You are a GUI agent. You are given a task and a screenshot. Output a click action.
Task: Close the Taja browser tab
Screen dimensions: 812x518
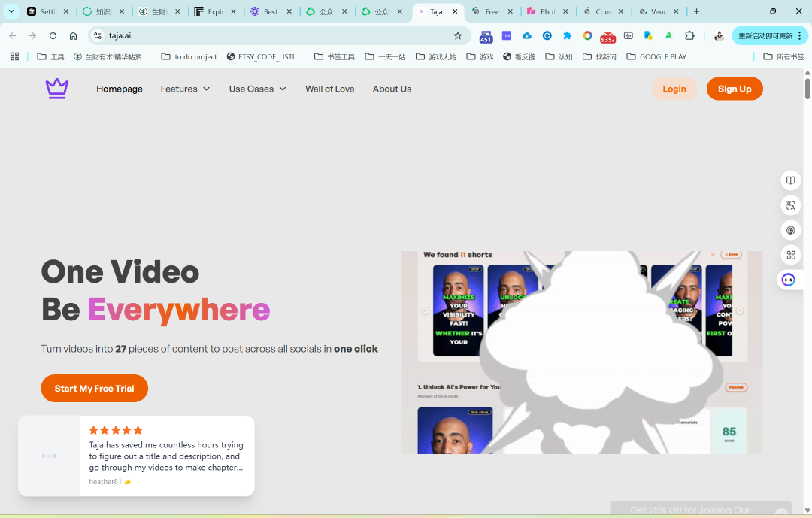(455, 11)
